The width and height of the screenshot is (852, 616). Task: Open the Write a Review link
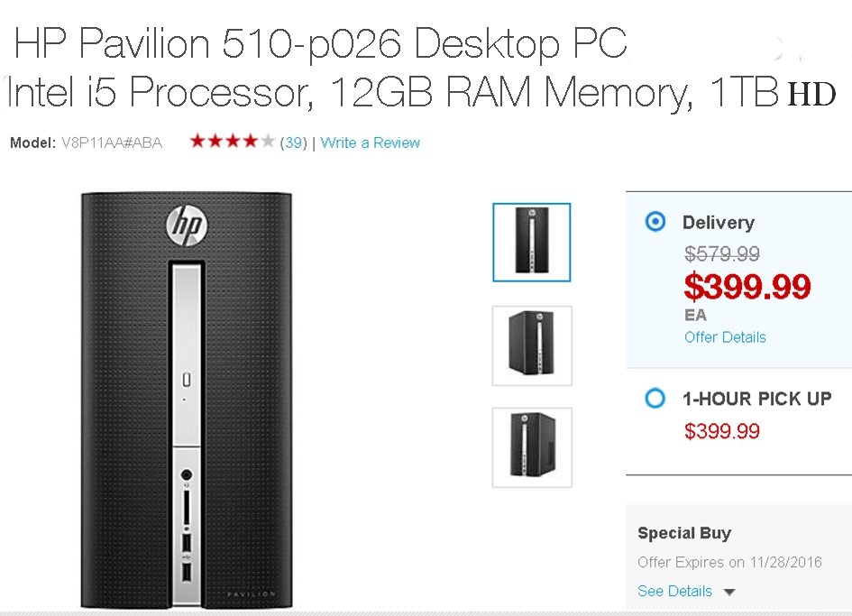370,143
